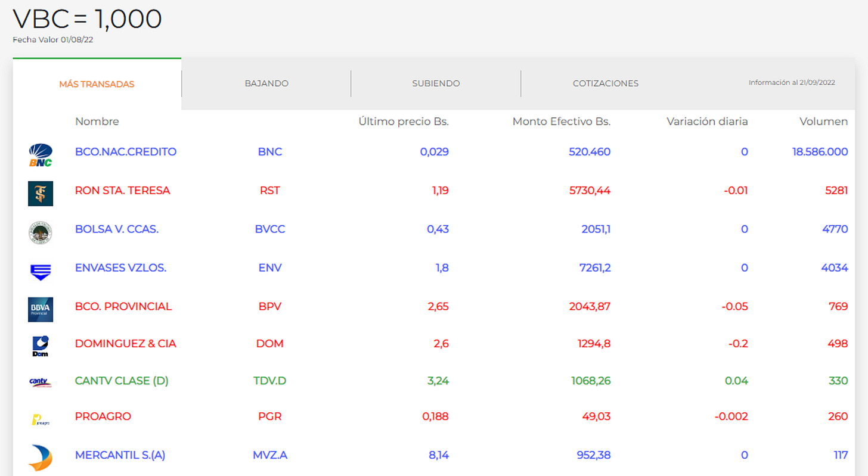Click the PGR ticker symbol

[270, 416]
